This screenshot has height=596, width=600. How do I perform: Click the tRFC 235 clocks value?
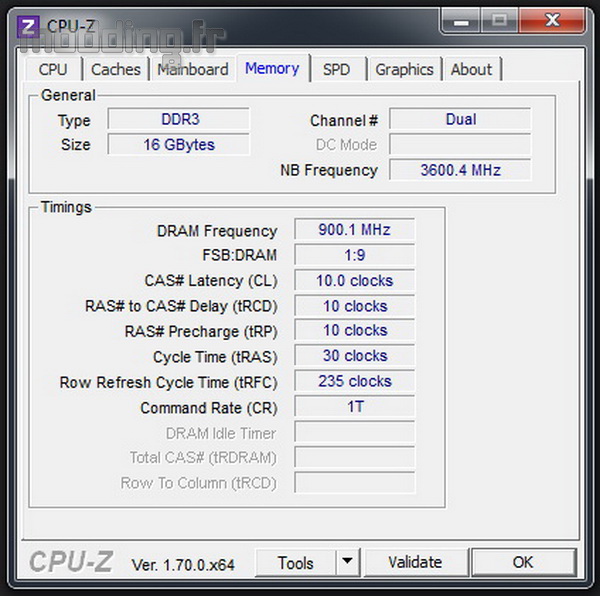[355, 381]
